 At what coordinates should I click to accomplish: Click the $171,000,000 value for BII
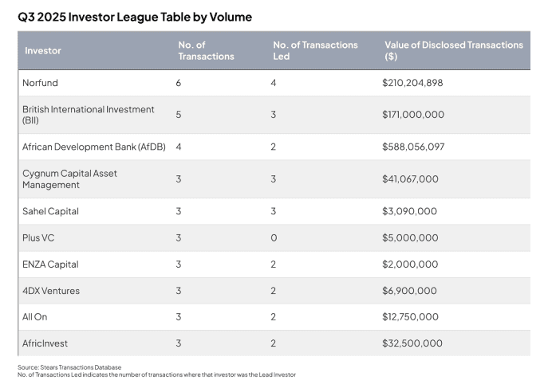click(413, 115)
